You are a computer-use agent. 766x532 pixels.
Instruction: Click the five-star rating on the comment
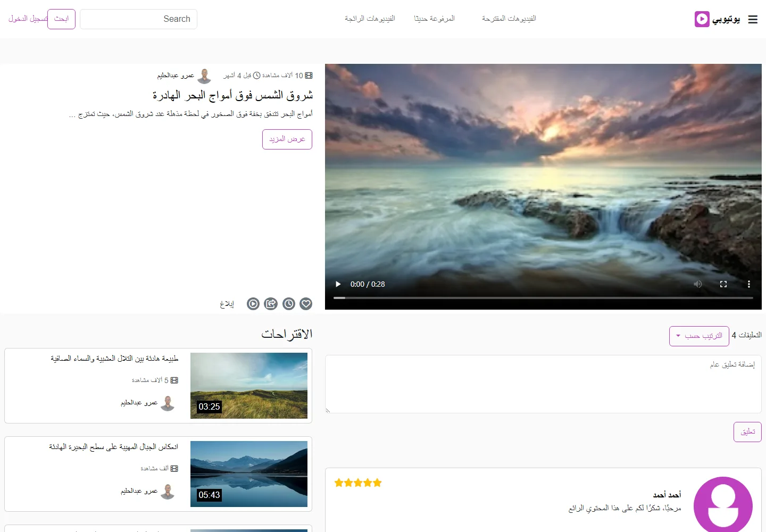(x=358, y=483)
